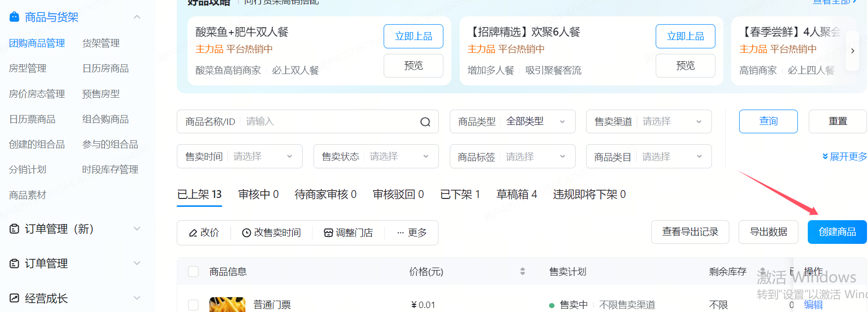Click the carousel next arrow on recommendation cards
Screen dimensions: 868x312
[853, 51]
